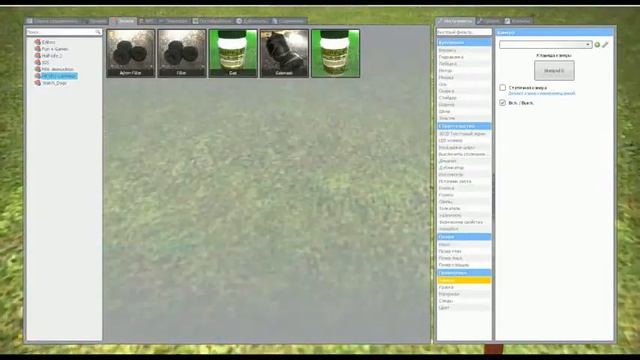Screen dimensions: 640x360
Task: Switch to the Пост Обработка tab
Action: [212, 21]
